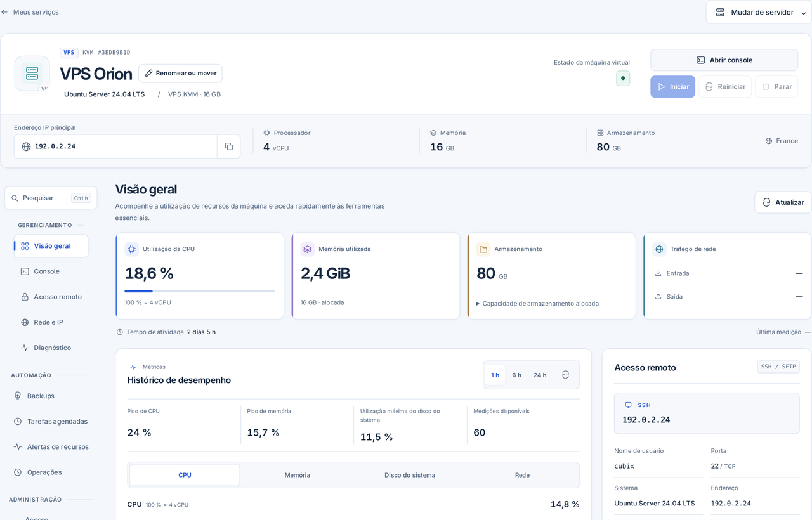This screenshot has height=520, width=812.
Task: Copy the main IP address 192.0.2.24
Action: click(x=229, y=146)
